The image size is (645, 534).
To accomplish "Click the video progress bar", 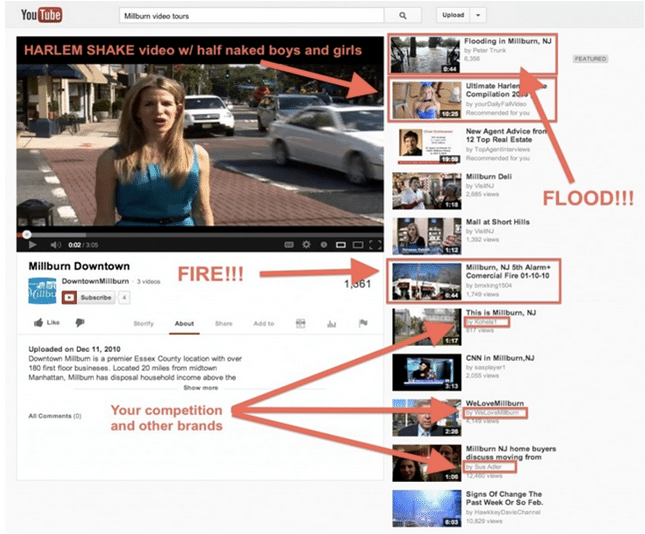I will click(x=200, y=234).
